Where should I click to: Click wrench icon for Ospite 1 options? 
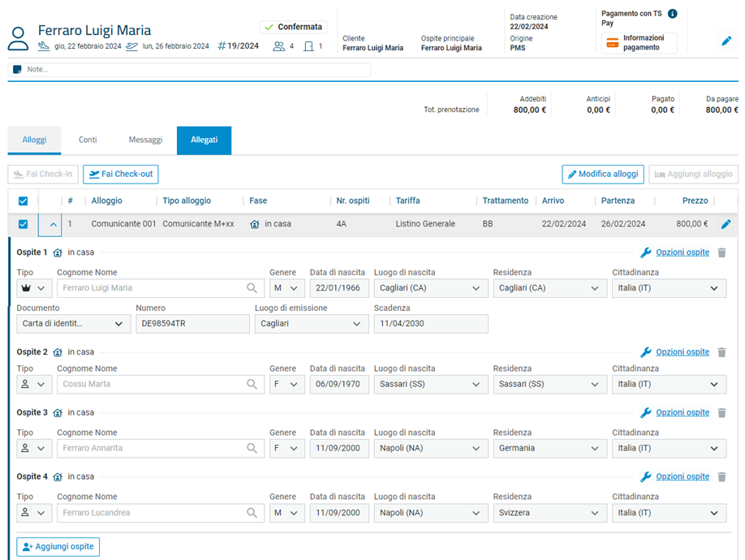(x=645, y=252)
